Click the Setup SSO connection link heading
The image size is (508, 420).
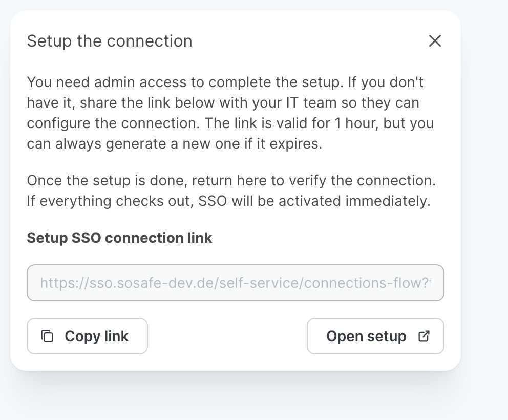119,238
